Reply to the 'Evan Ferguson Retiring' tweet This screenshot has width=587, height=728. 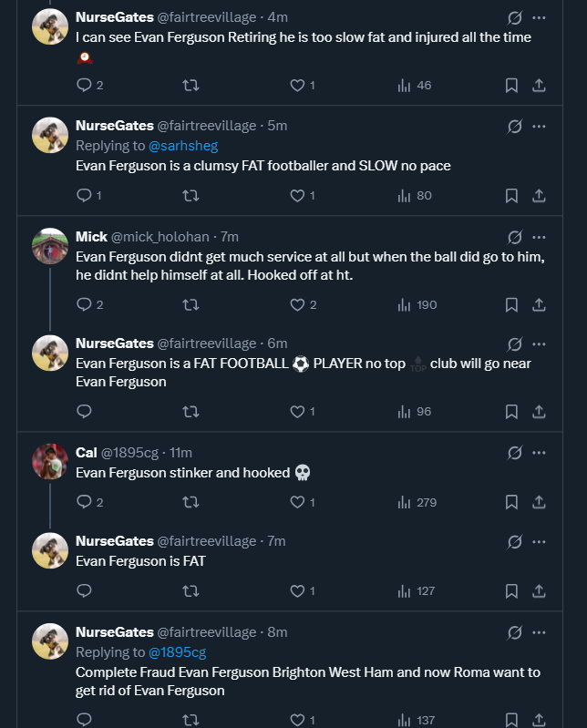coord(85,85)
